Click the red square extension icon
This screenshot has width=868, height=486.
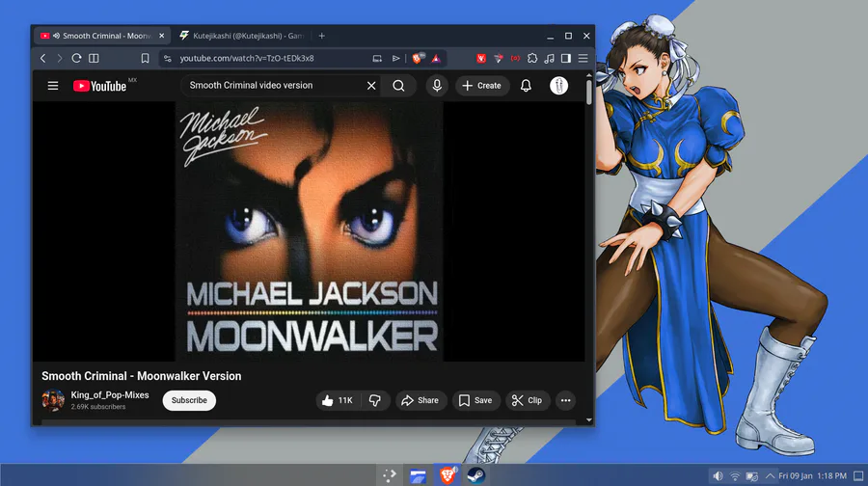click(481, 58)
